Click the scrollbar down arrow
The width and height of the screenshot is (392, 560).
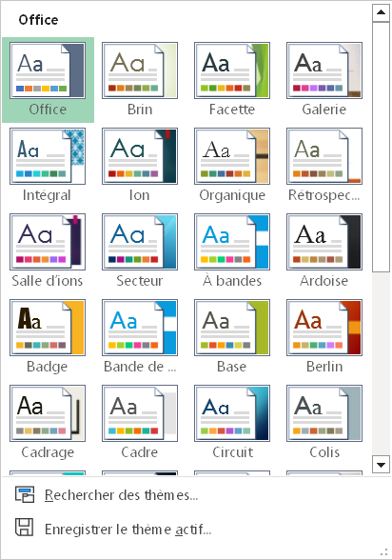click(x=381, y=465)
